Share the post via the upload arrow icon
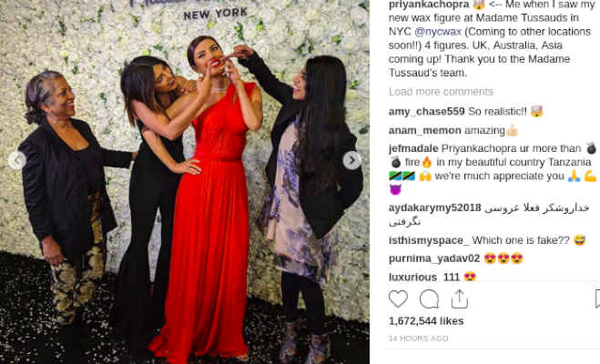600x364 pixels. pyautogui.click(x=459, y=298)
